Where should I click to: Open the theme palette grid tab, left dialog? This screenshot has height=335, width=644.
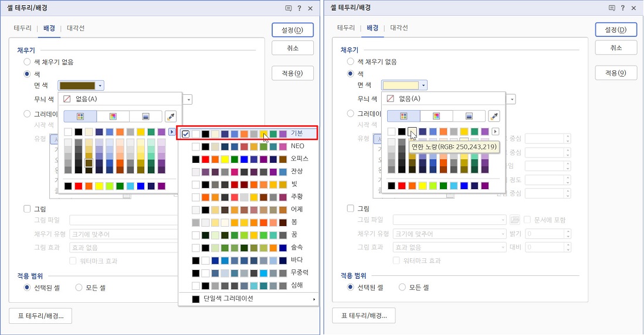[x=80, y=117]
